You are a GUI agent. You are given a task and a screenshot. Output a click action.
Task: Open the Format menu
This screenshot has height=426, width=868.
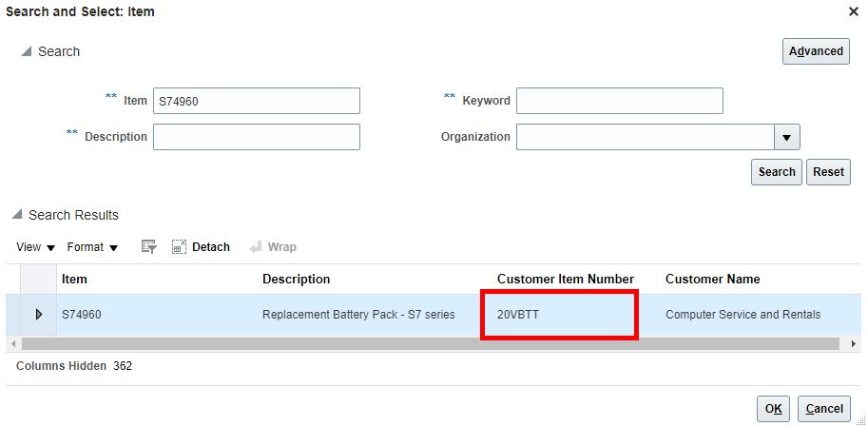pyautogui.click(x=92, y=247)
